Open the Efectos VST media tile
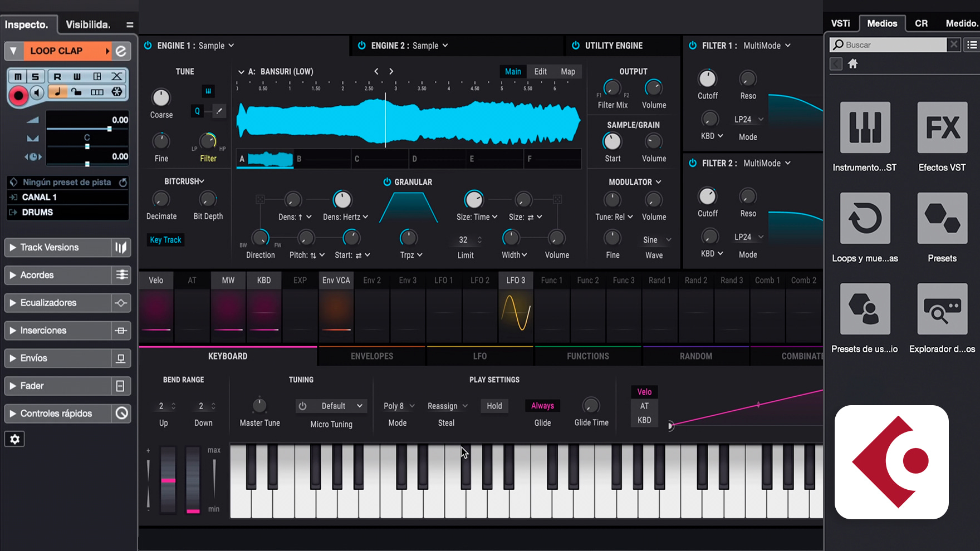The height and width of the screenshot is (551, 980). 942,128
